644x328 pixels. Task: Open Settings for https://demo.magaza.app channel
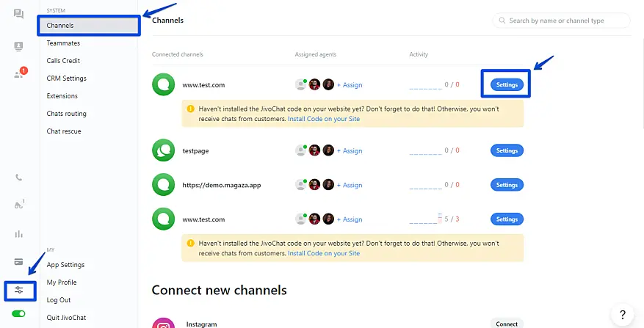click(507, 185)
